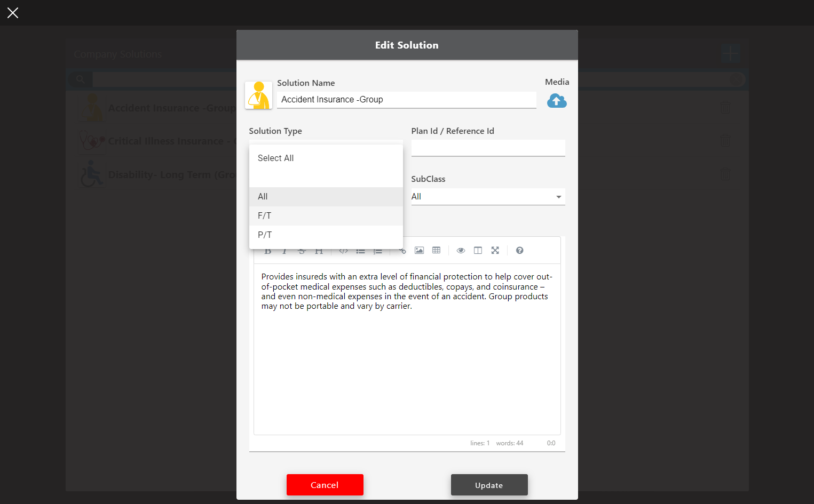Click the trash icon for Accident Insurance row

pos(725,107)
